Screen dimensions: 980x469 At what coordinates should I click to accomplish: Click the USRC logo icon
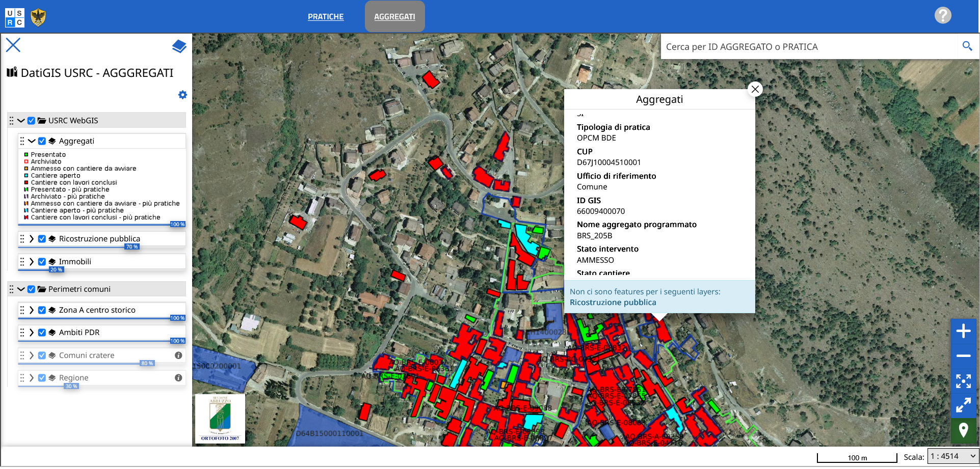point(14,17)
